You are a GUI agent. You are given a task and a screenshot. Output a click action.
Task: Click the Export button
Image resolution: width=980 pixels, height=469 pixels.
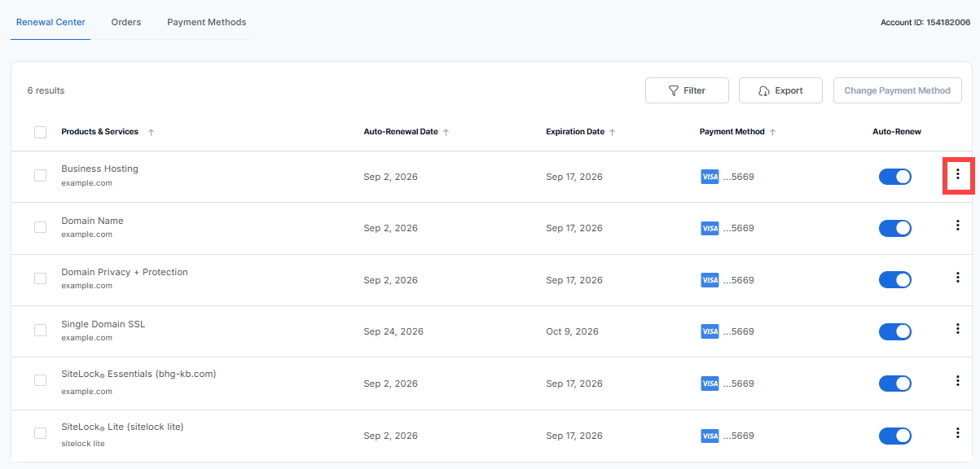point(780,90)
